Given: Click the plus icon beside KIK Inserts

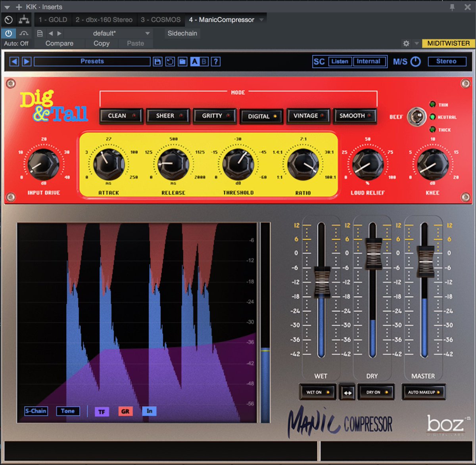Looking at the screenshot, I should [x=19, y=7].
